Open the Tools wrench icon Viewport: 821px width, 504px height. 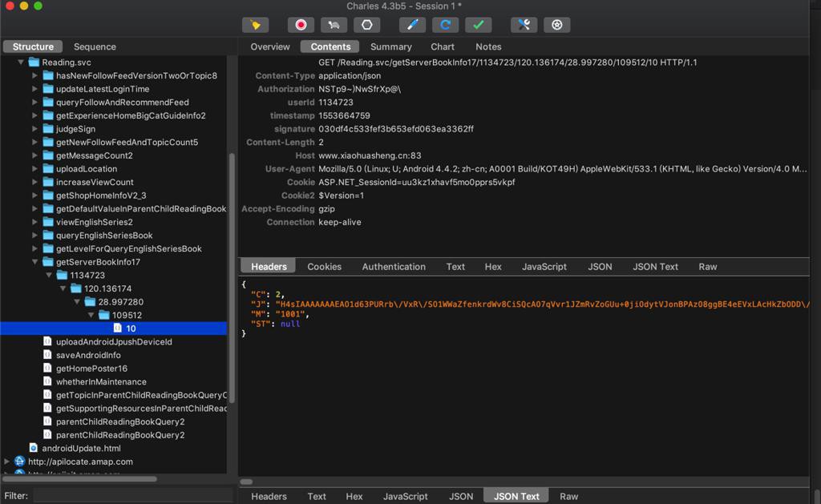click(x=524, y=25)
